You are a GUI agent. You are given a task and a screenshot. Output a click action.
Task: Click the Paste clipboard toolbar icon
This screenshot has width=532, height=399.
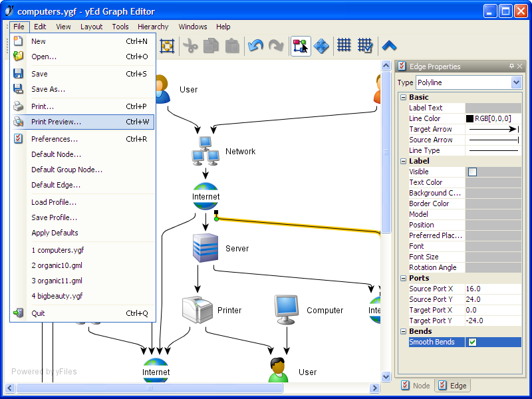232,46
